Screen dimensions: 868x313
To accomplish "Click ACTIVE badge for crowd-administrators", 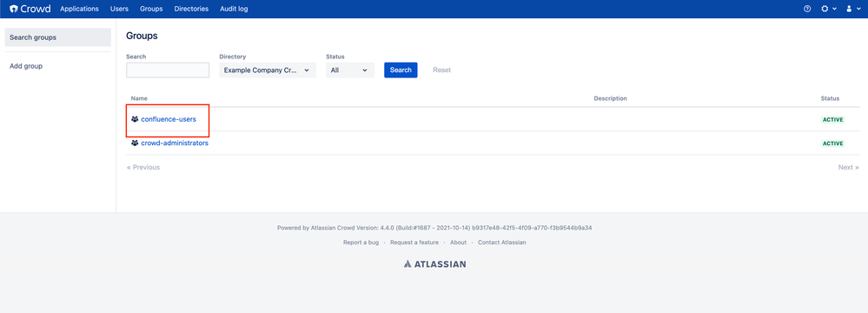I will tap(832, 143).
